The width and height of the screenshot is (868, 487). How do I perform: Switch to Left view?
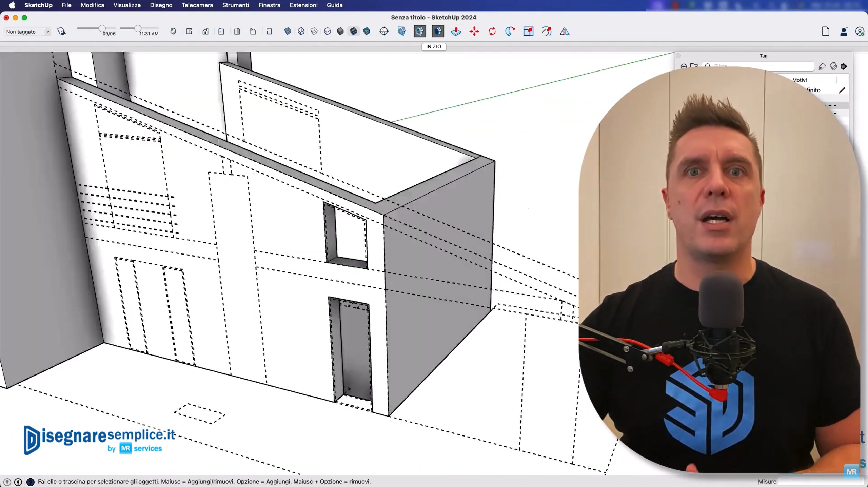(x=253, y=32)
